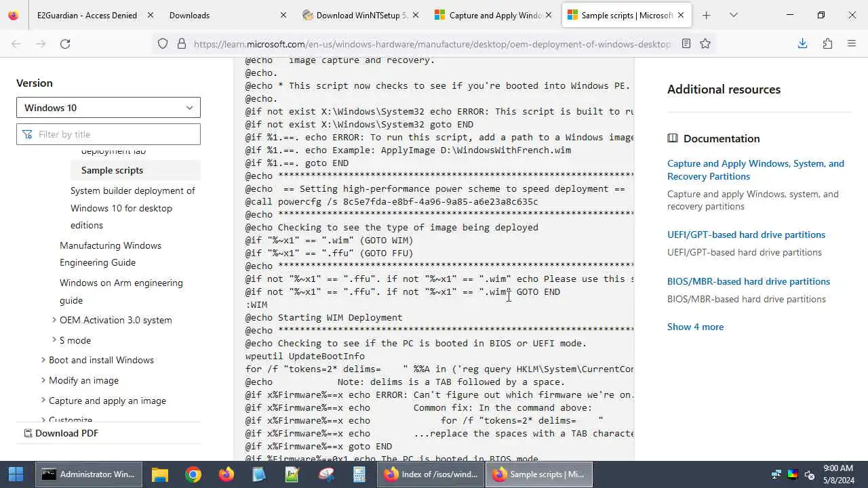Bookmark this page with the star icon

(x=705, y=43)
